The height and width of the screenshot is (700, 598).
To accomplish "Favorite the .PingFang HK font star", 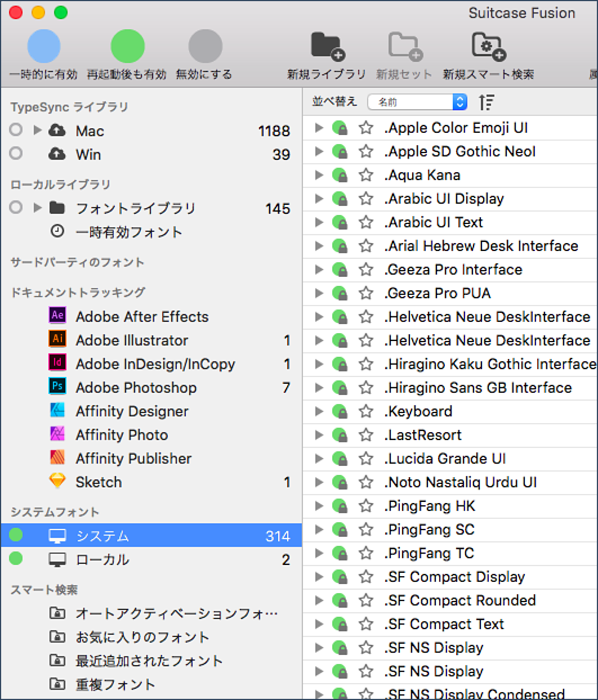I will pos(366,506).
